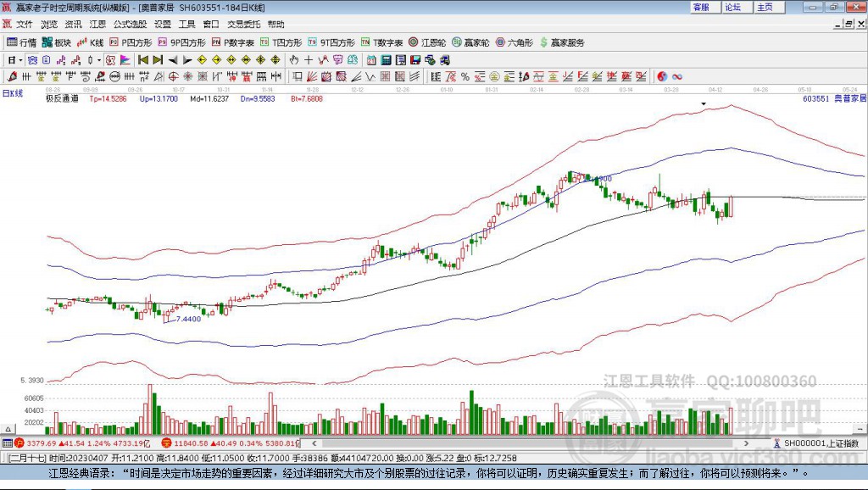Open the P数字表 tool
The height and width of the screenshot is (490, 868).
coord(232,42)
